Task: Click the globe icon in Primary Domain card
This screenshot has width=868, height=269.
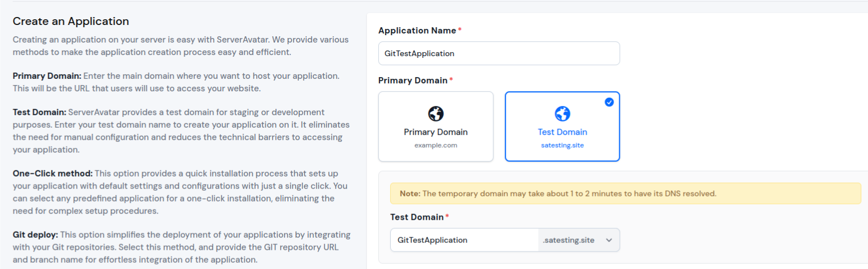Action: pos(436,114)
